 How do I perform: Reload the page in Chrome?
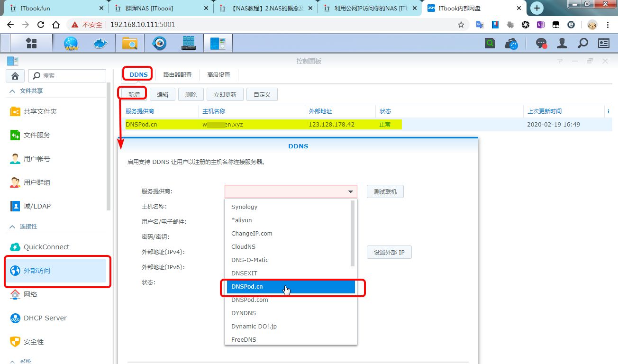[41, 25]
